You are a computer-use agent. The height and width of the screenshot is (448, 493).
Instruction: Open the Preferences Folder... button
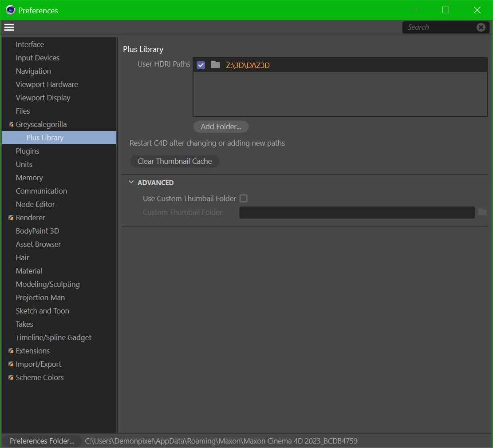pos(42,441)
